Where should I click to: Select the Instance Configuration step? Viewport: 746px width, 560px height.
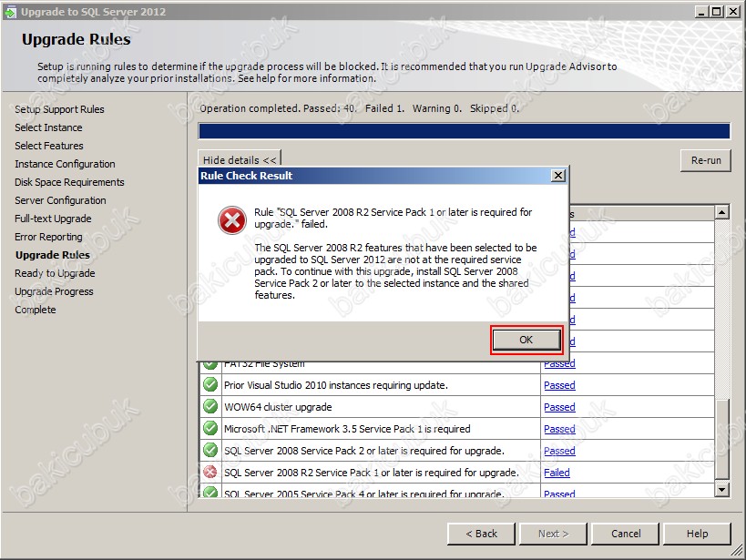(x=65, y=164)
